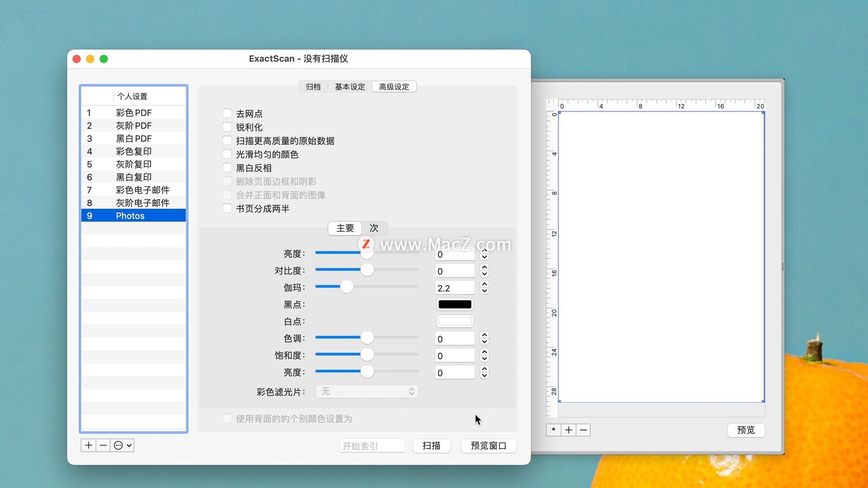
Task: Click the 对比度 slider knob
Action: pyautogui.click(x=367, y=270)
